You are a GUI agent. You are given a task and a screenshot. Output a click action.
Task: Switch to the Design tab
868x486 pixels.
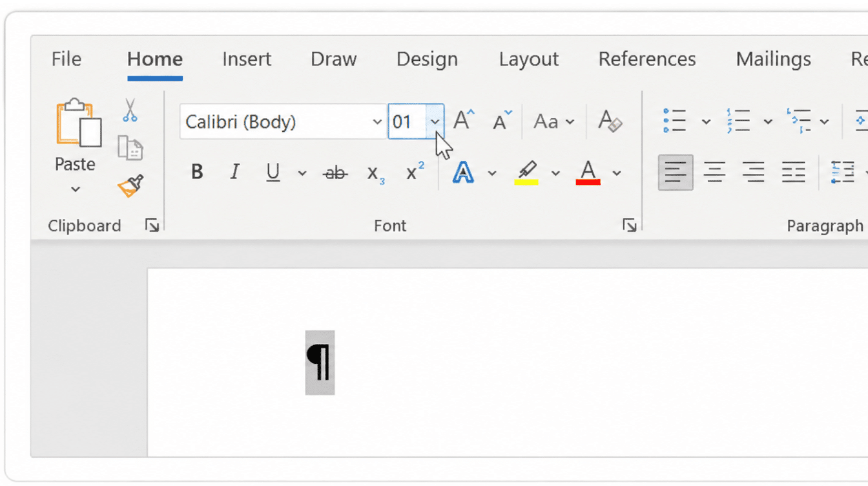[x=427, y=59]
